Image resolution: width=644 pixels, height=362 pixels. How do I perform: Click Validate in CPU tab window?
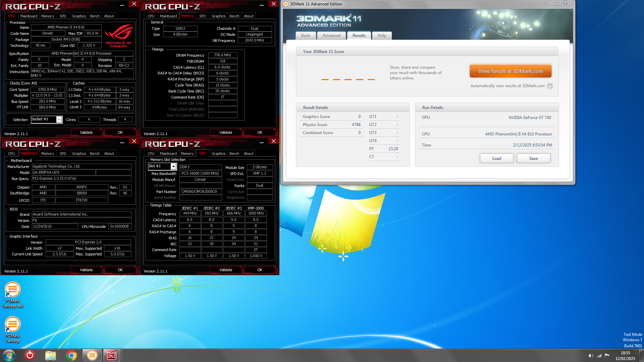(x=86, y=133)
